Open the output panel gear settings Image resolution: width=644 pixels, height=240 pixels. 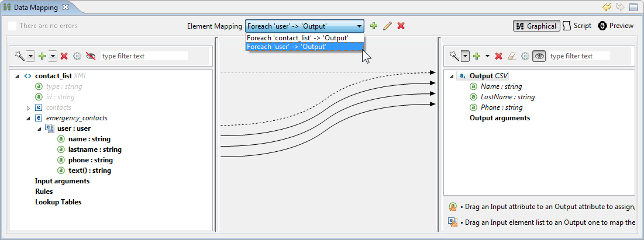pyautogui.click(x=525, y=56)
